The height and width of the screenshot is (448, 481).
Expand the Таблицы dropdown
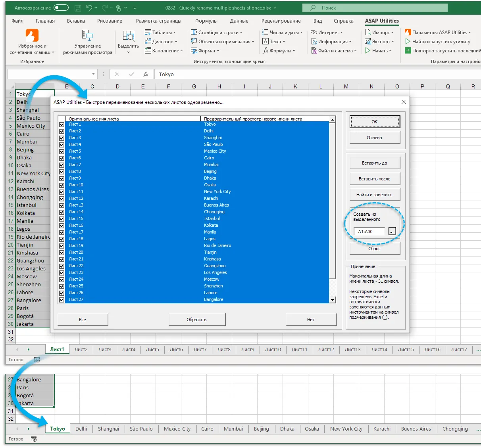click(x=160, y=33)
